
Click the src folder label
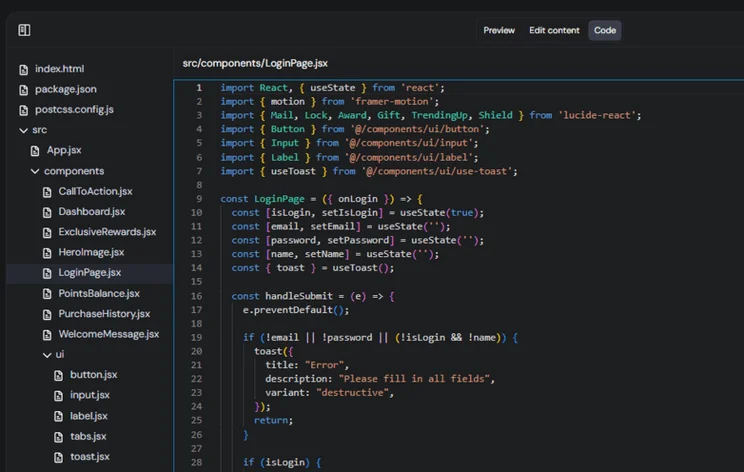coord(39,130)
